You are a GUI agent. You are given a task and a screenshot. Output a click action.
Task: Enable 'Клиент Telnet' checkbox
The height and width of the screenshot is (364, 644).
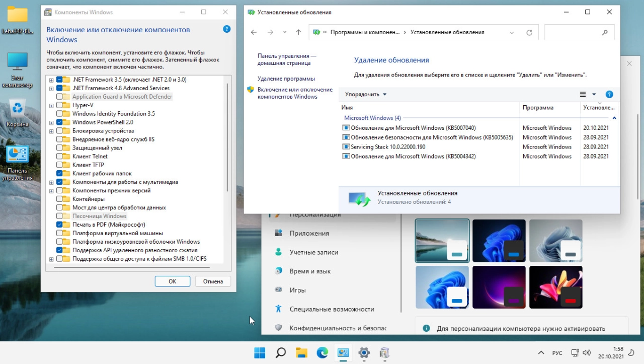(59, 157)
